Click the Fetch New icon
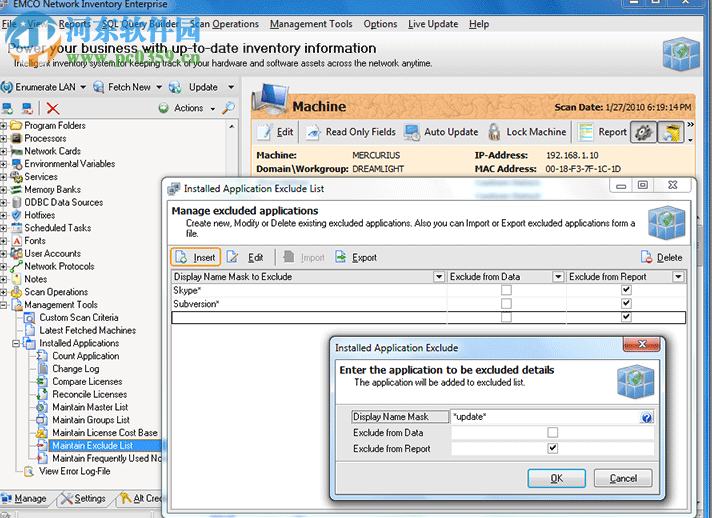Viewport: 712px width, 518px height. pyautogui.click(x=99, y=87)
